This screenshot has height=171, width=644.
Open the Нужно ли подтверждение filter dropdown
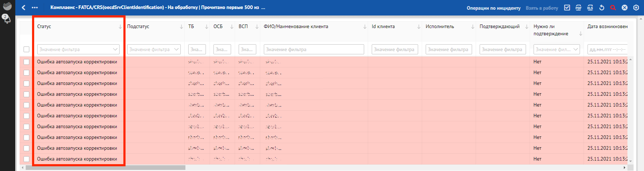click(575, 49)
